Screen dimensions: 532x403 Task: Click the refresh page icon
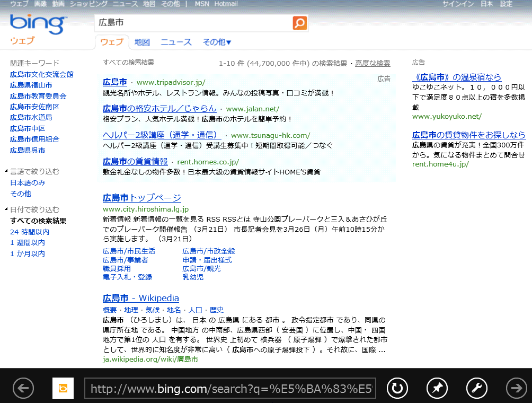tap(397, 388)
